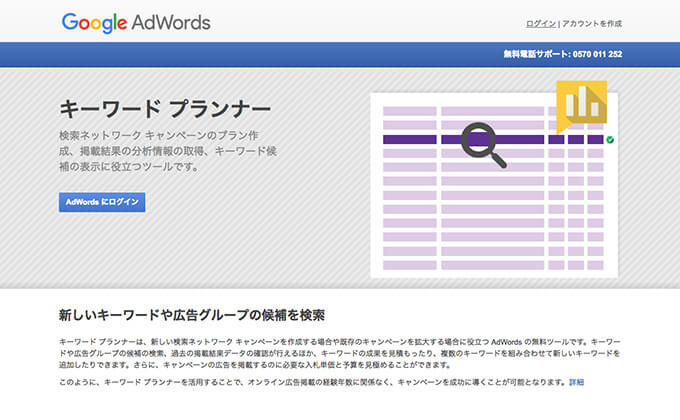Open the アカウントを作成 link
Screen dimensions: 680x420
click(x=592, y=23)
